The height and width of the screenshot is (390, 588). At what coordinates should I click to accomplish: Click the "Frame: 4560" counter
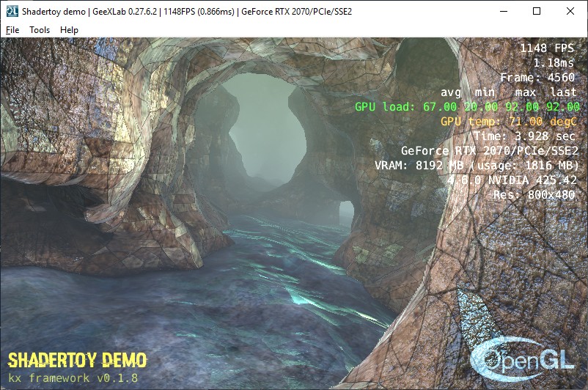(537, 77)
